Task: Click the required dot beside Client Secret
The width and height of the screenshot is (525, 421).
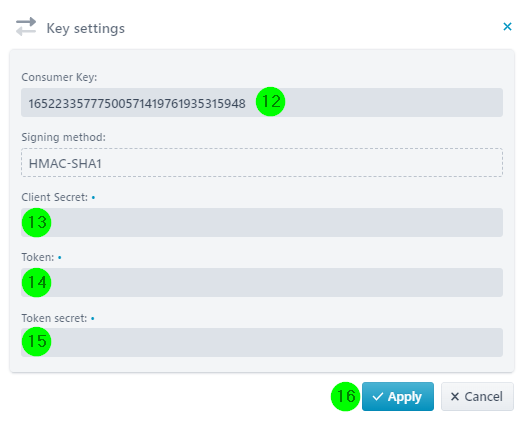Action: point(93,198)
